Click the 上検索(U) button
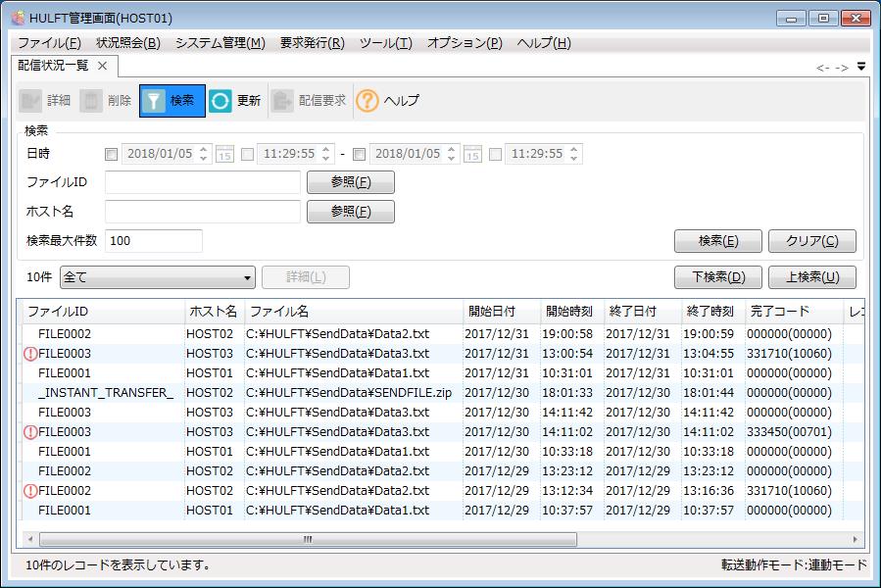The height and width of the screenshot is (588, 881). pyautogui.click(x=812, y=277)
